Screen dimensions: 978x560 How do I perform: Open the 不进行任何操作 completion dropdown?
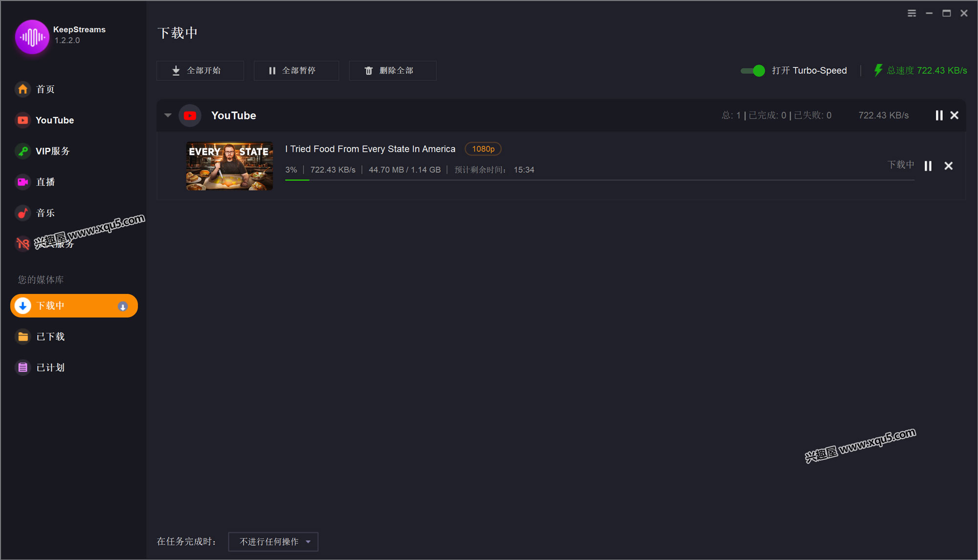(273, 542)
